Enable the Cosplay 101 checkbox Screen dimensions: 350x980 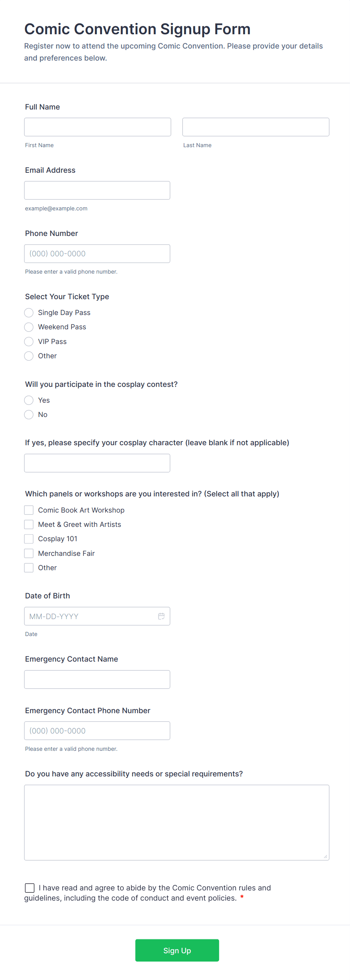(x=29, y=539)
